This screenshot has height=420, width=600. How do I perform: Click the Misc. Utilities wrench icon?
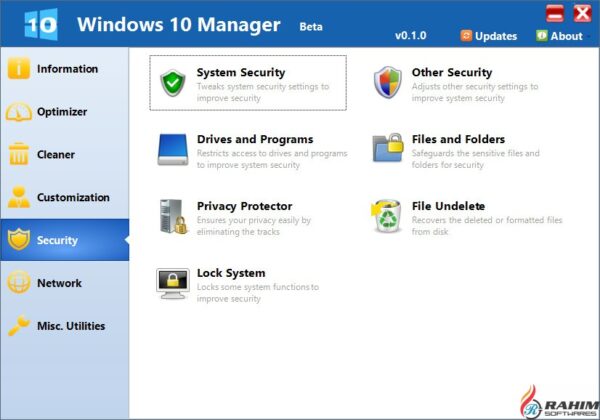(18, 325)
